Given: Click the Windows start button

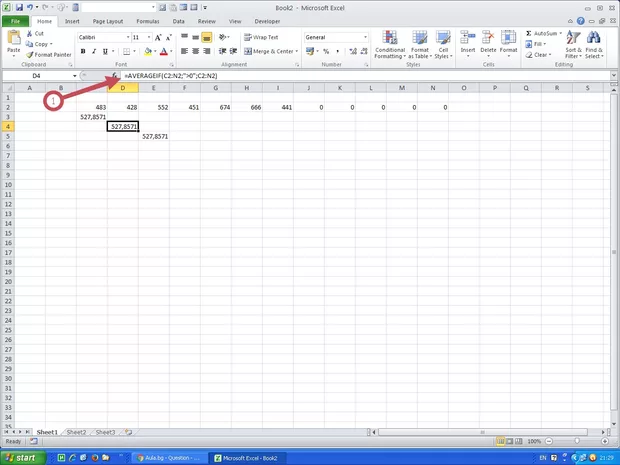Looking at the screenshot, I should coord(23,458).
